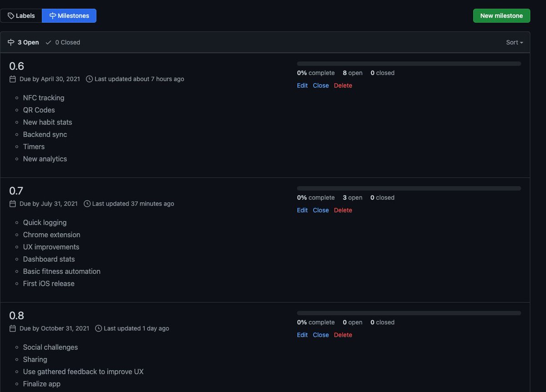Click the clock icon beside '1 day ago'
Image resolution: width=546 pixels, height=392 pixels.
(x=99, y=328)
